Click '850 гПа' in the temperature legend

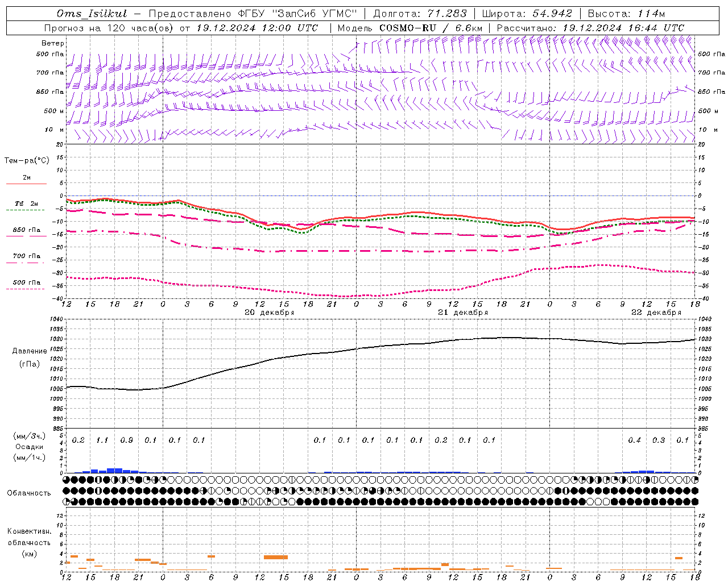27,230
